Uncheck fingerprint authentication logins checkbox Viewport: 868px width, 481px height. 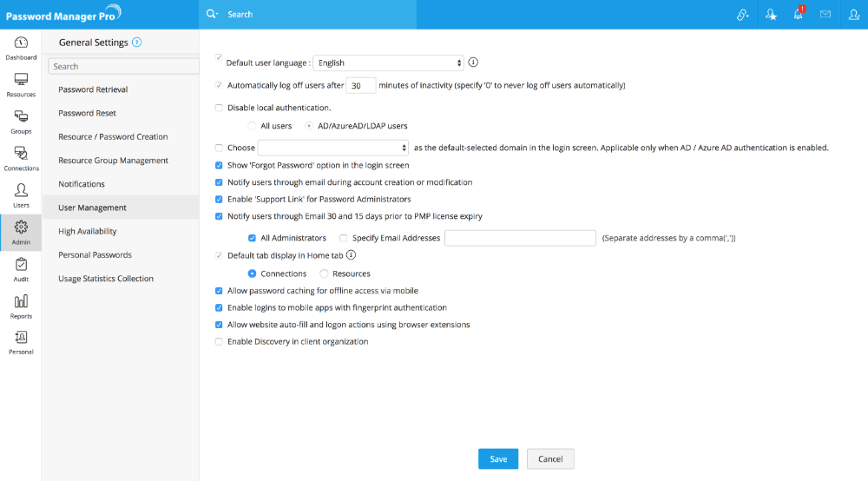click(x=219, y=307)
